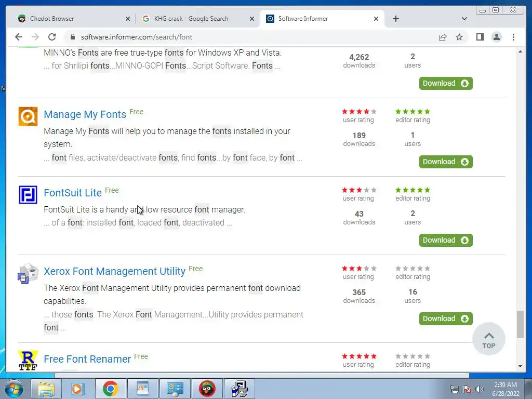Open the Free Font Renamer title link

coord(87,359)
